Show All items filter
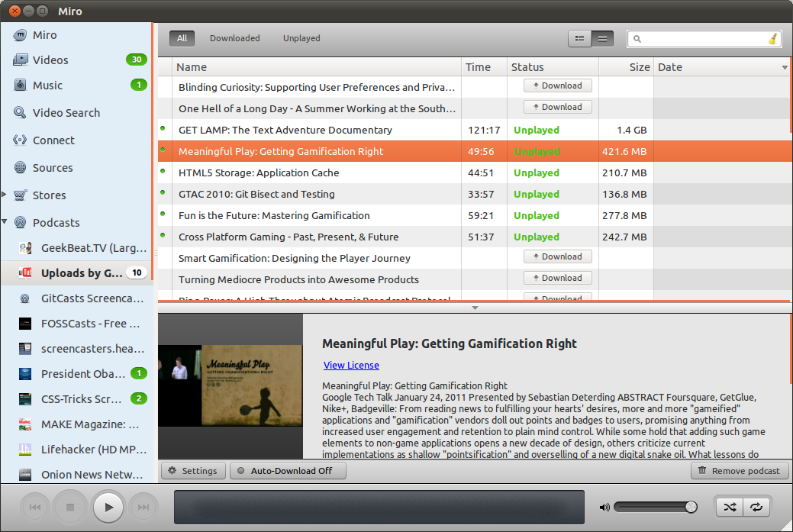Screen dimensions: 793x532 [182, 38]
